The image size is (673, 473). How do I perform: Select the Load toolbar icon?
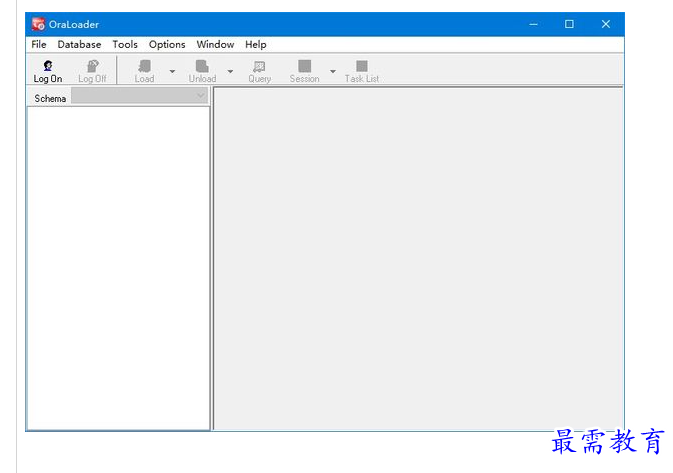tap(144, 66)
